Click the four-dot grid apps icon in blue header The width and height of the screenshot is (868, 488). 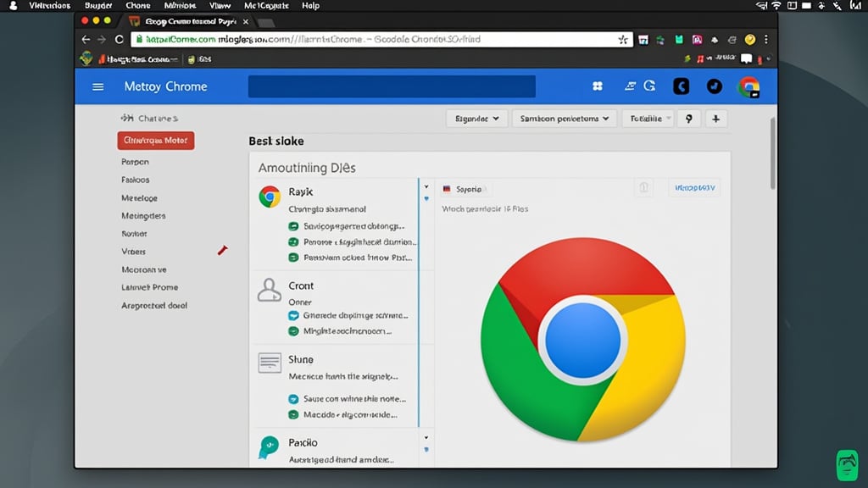[598, 86]
